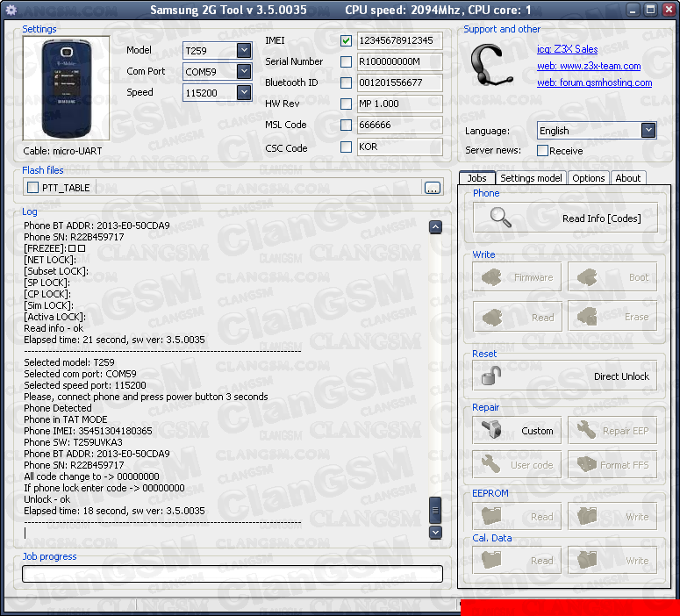Click the Format FFS icon
Viewport: 680px width, 616px height.
(x=587, y=464)
